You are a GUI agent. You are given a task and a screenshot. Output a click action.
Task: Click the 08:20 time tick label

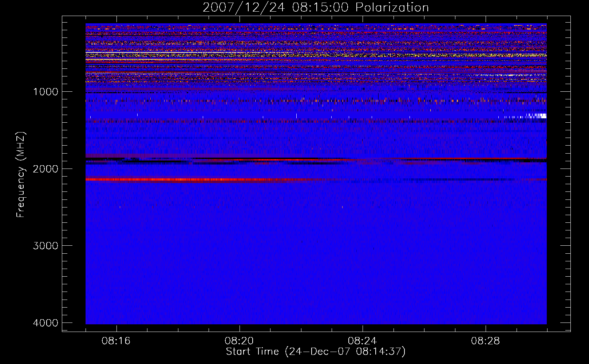(x=239, y=341)
